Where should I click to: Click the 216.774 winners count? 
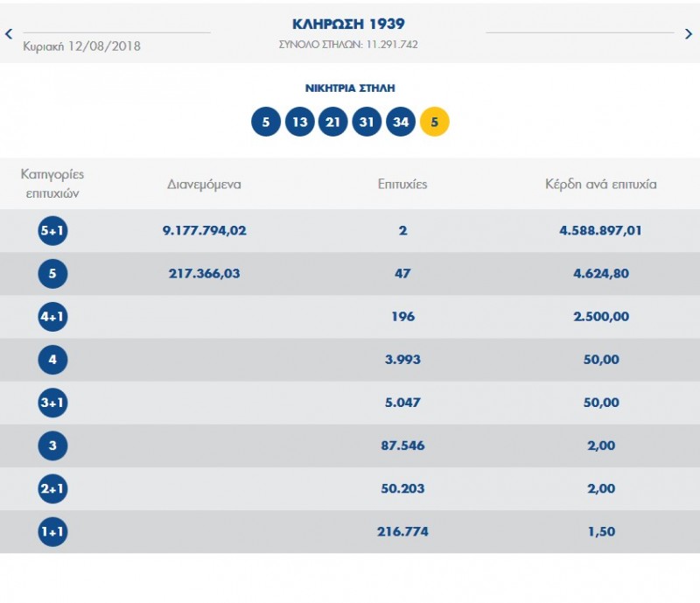tap(402, 531)
